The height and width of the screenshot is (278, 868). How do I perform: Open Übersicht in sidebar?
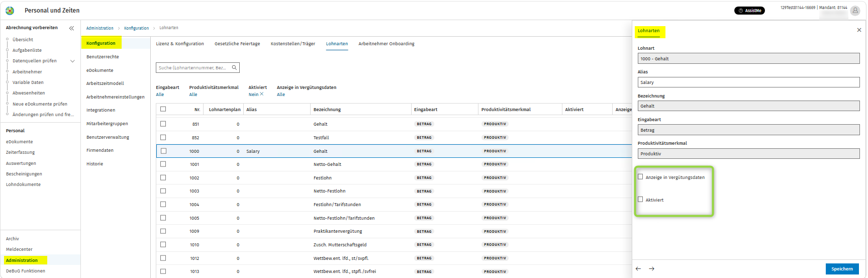[23, 40]
